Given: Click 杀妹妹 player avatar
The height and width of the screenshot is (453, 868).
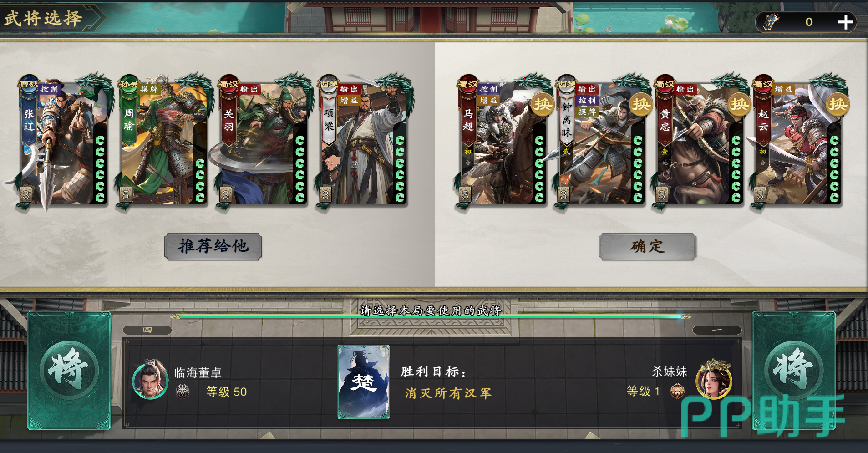Looking at the screenshot, I should click(x=714, y=379).
